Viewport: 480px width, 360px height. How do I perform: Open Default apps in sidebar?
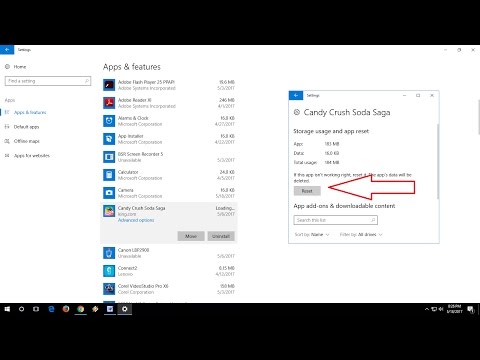coord(26,127)
